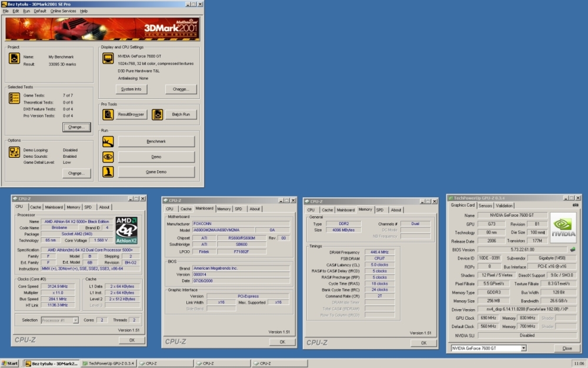
Task: Open the Edit menu in 3DMark
Action: pos(16,11)
